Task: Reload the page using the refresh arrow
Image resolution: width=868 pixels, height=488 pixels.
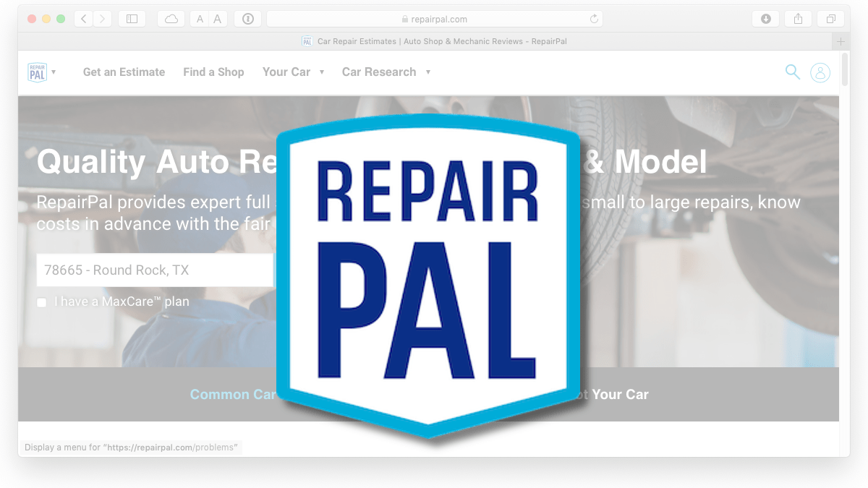Action: [x=594, y=19]
